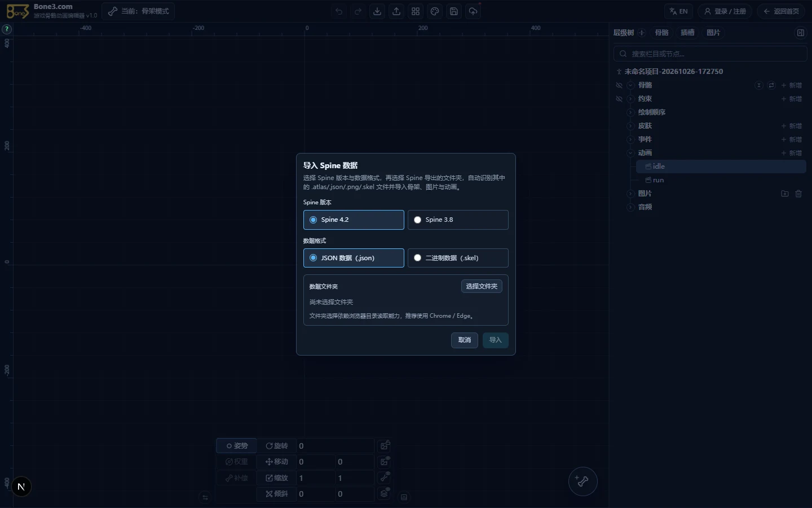Select the run animation tree item
This screenshot has width=812, height=508.
click(x=722, y=180)
